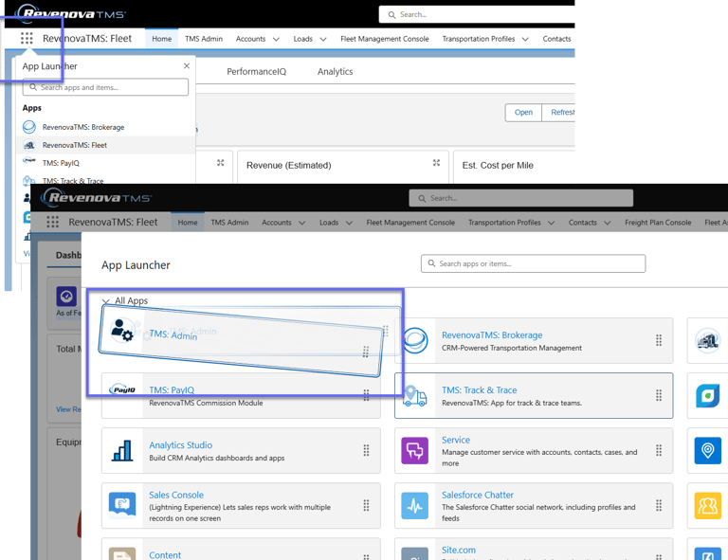Viewport: 728px width, 560px height.
Task: Click the yellow people group app icon
Action: coord(707,505)
